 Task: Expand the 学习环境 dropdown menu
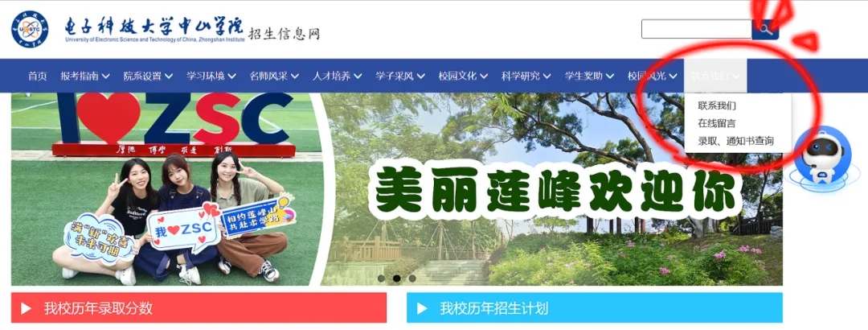coord(211,76)
